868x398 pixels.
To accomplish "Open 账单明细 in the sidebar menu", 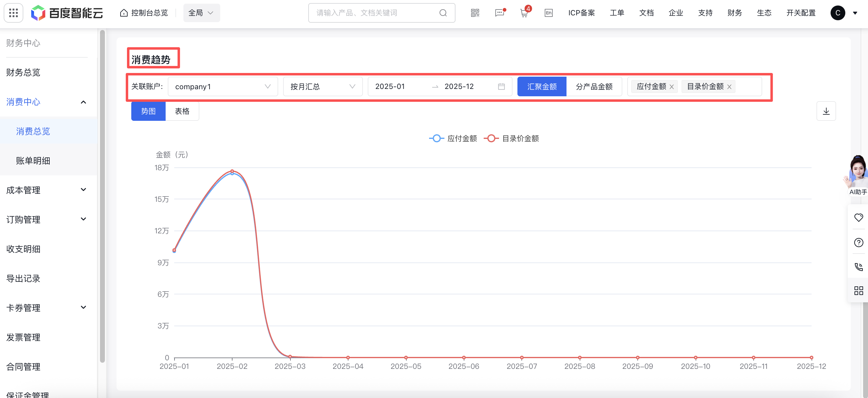I will (x=33, y=161).
